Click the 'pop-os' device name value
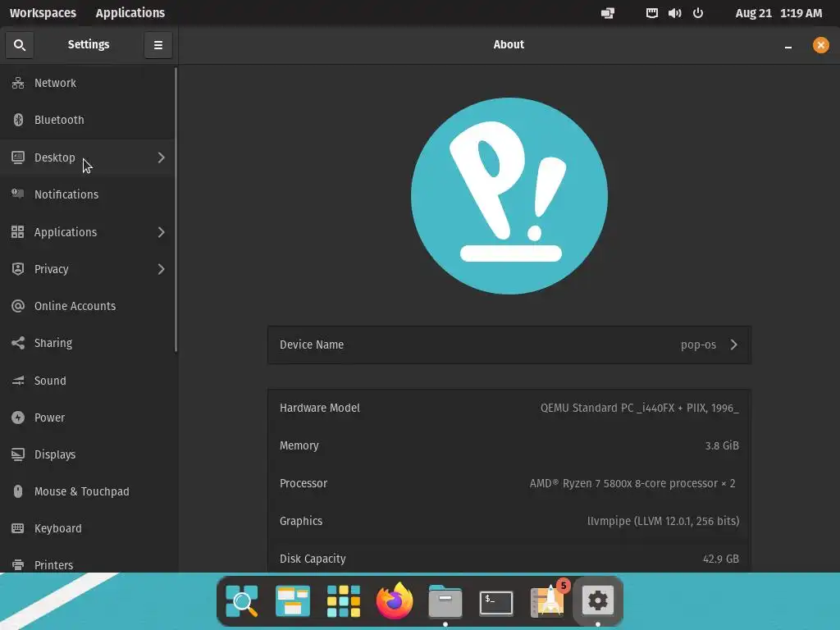Viewport: 840px width, 630px height. [698, 345]
